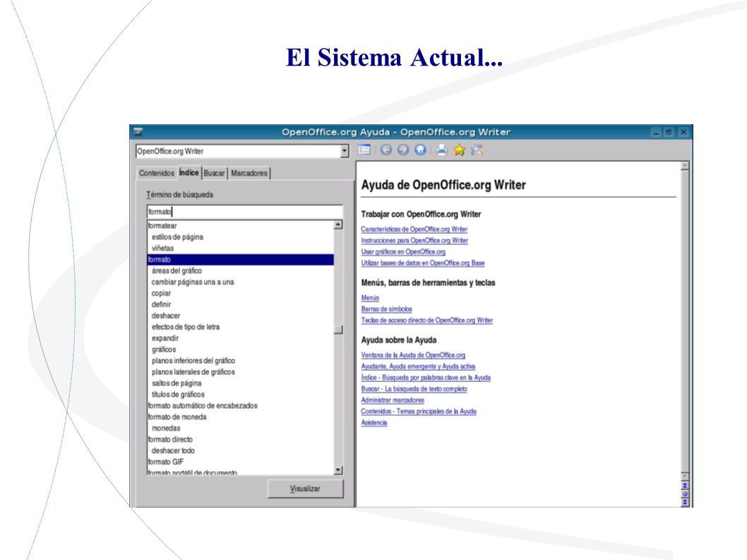Open find on this page icon
Viewport: 747px width, 560px height.
pyautogui.click(x=477, y=150)
